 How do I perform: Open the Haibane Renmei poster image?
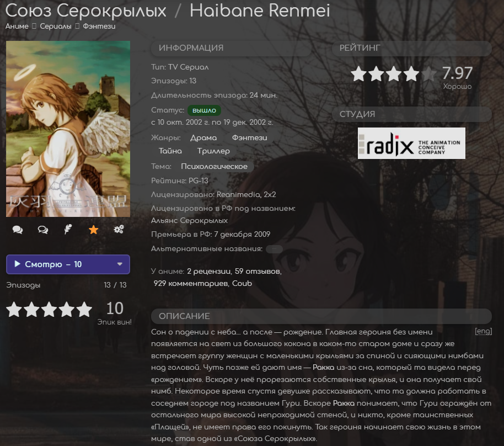point(68,129)
